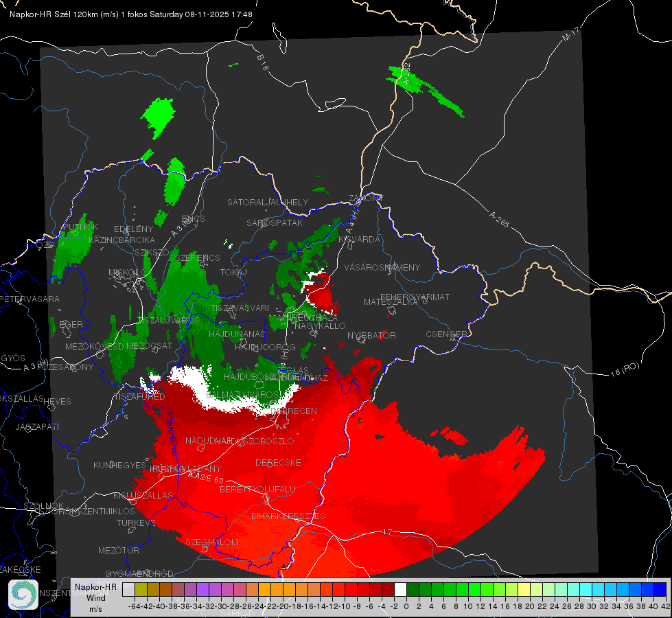Pick the deep blue swatch above 42
Screen dimensions: 672x618
(x=660, y=590)
